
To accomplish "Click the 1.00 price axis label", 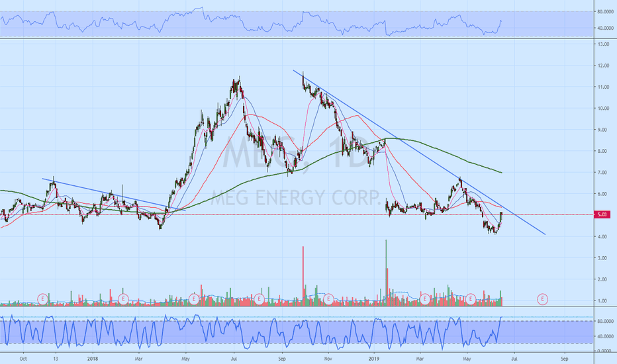I will click(604, 301).
